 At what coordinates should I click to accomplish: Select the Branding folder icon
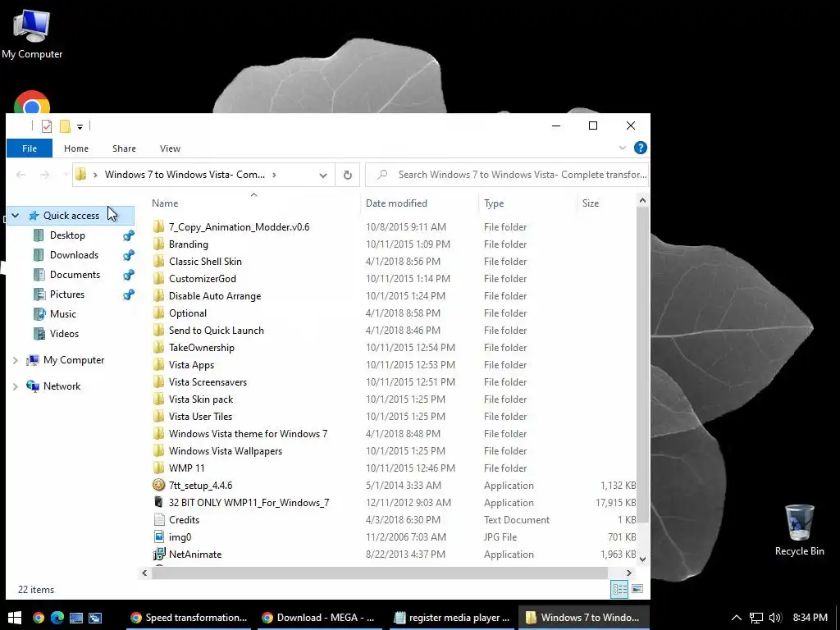158,244
